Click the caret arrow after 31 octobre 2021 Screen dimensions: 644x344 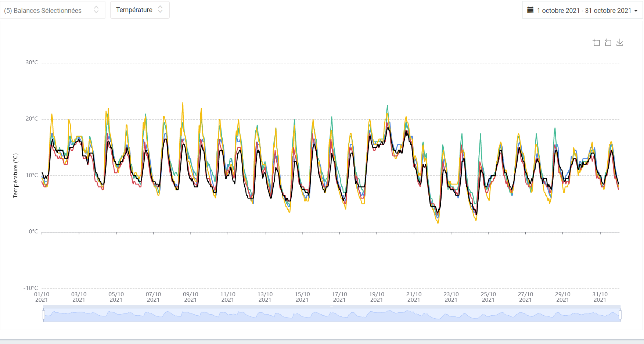[x=636, y=11]
